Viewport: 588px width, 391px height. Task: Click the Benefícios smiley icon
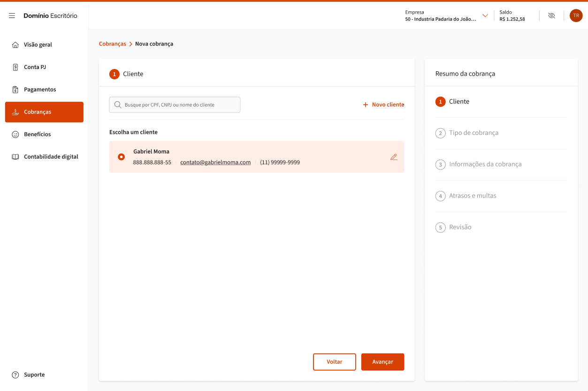click(15, 134)
